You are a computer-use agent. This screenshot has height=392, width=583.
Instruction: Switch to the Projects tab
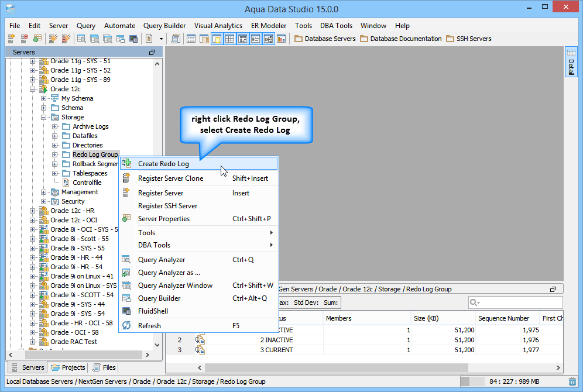click(x=69, y=367)
